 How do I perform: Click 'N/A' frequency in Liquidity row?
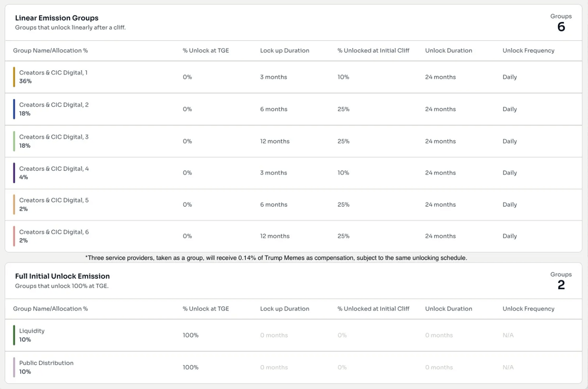click(508, 335)
